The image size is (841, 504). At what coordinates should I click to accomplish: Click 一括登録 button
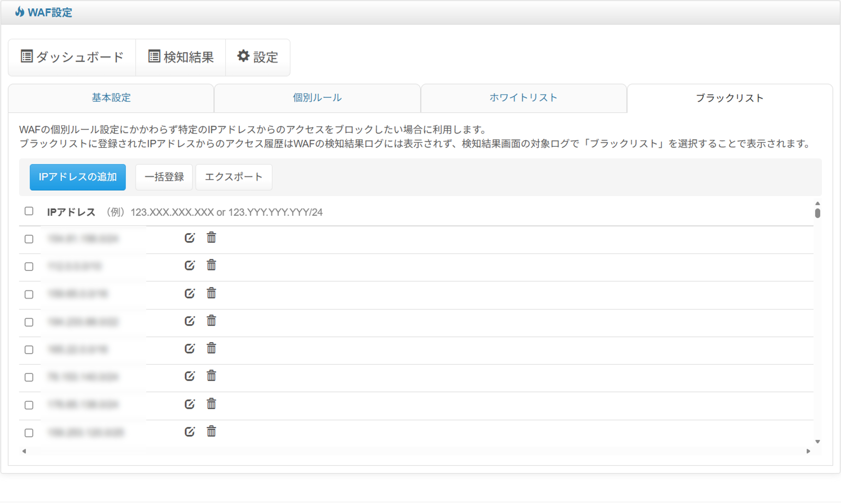click(x=164, y=177)
